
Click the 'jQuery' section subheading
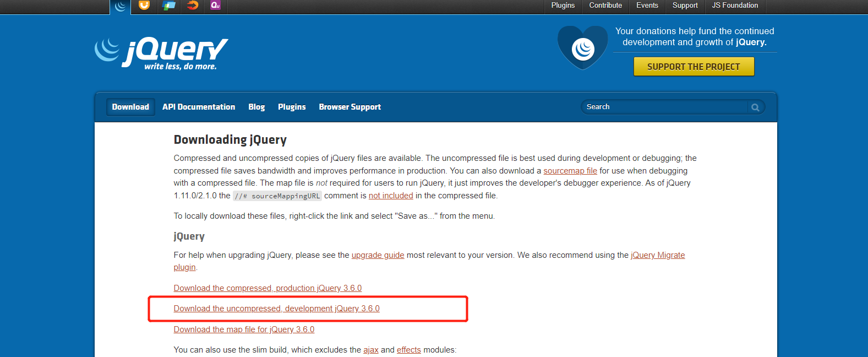click(x=189, y=236)
